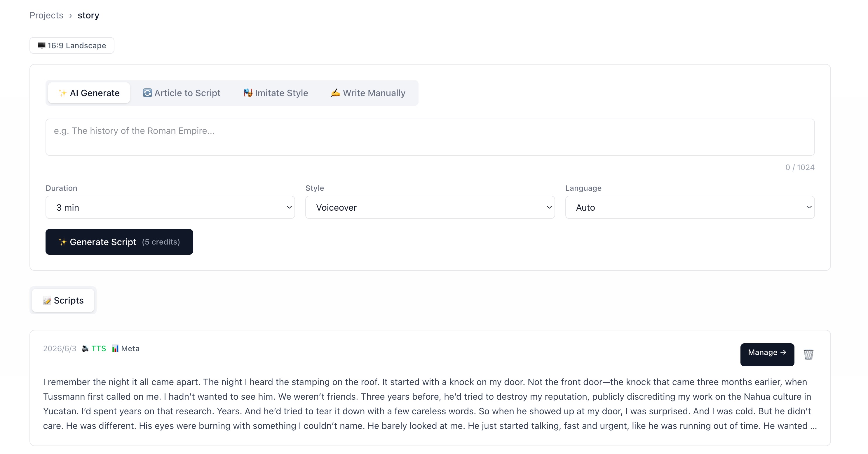Click the 0 / 1024 character counter

click(800, 167)
